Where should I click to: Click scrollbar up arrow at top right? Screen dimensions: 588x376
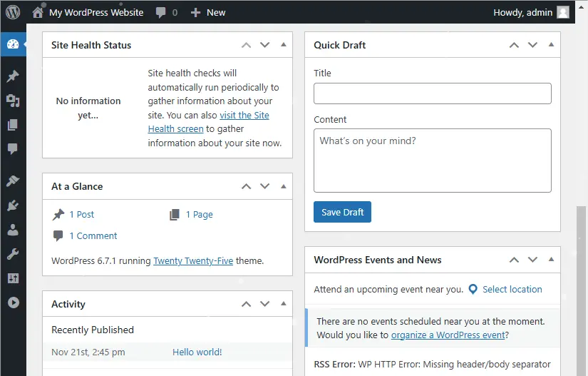click(x=581, y=6)
